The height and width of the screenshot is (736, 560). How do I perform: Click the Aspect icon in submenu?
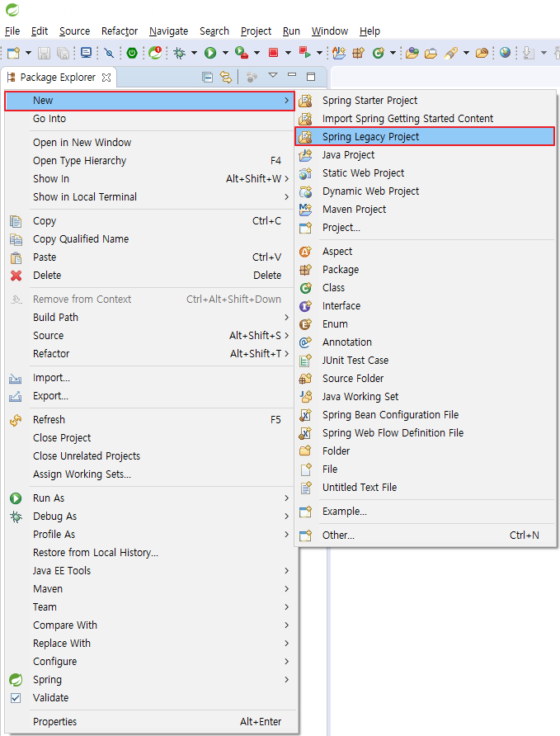point(305,252)
